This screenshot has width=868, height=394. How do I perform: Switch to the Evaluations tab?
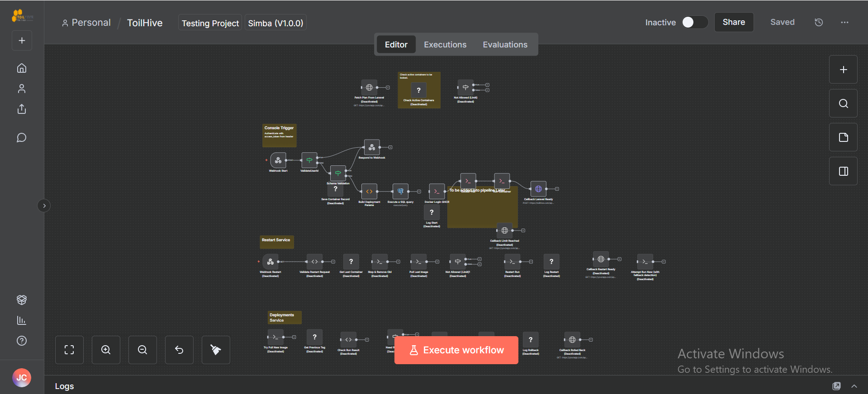[x=505, y=45]
